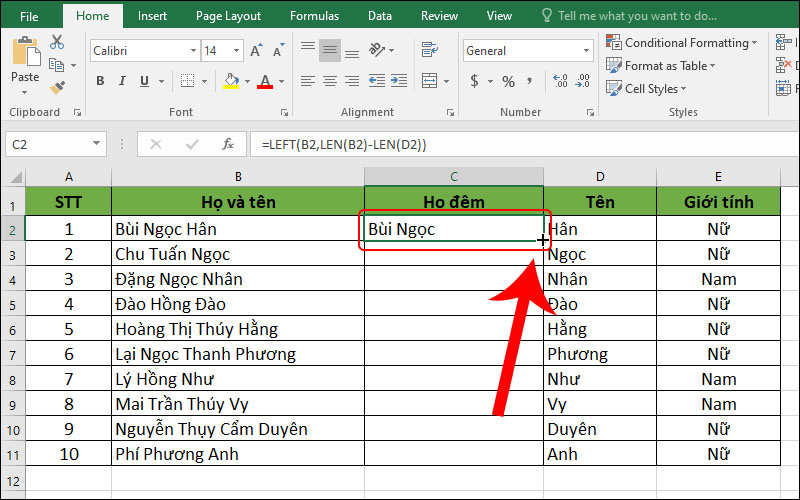
Task: Open the File tab
Action: [29, 16]
